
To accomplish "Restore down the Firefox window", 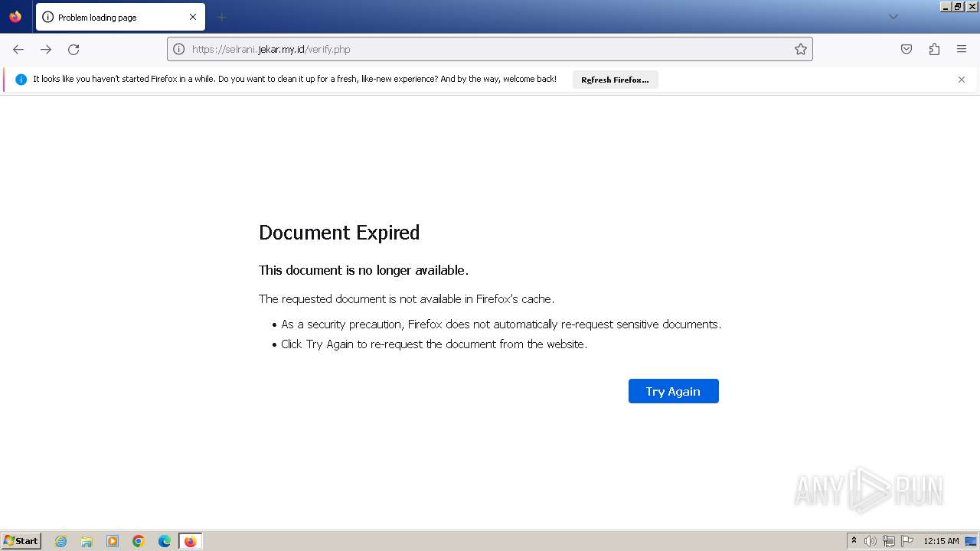I will coord(959,6).
